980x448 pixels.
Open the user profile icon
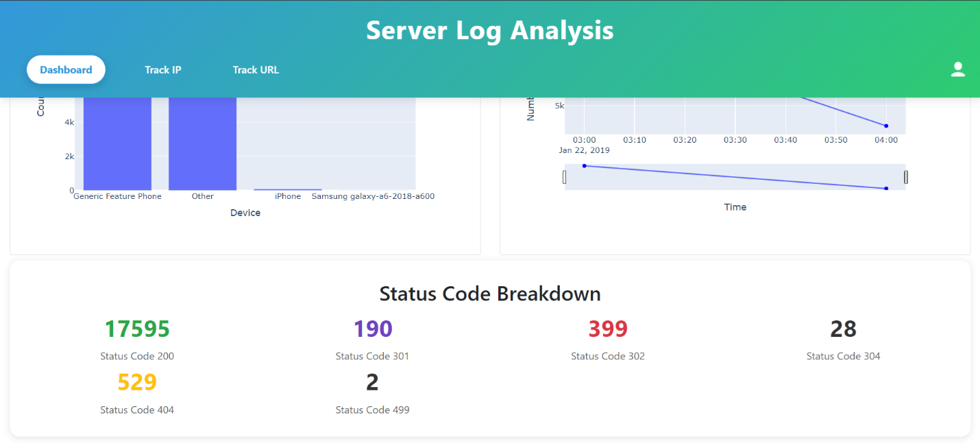coord(957,69)
